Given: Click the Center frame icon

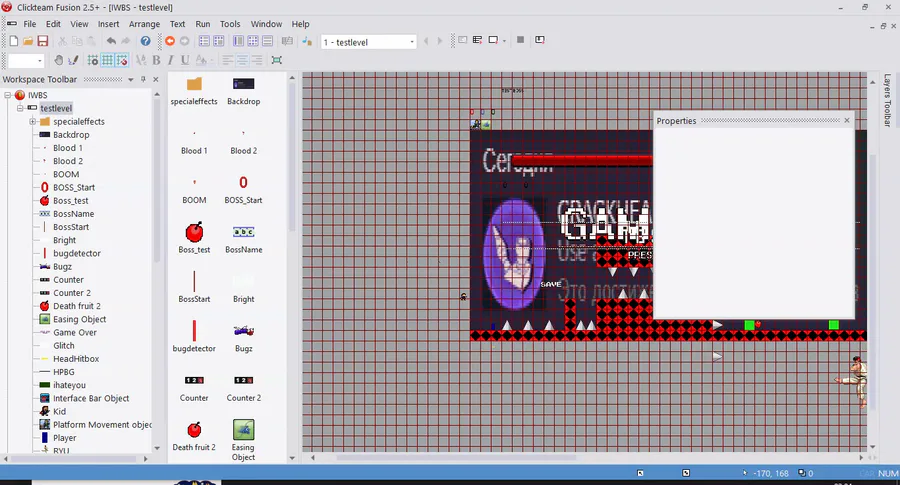Looking at the screenshot, I should (x=277, y=60).
